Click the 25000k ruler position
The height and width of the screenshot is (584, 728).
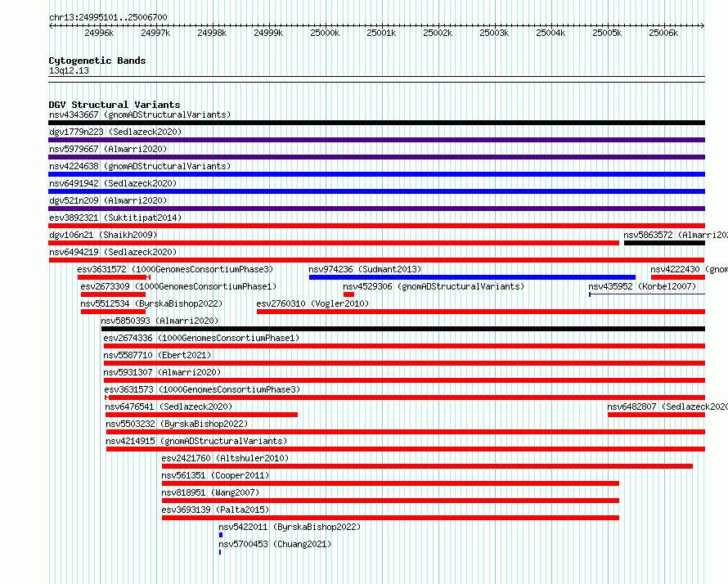click(x=325, y=33)
